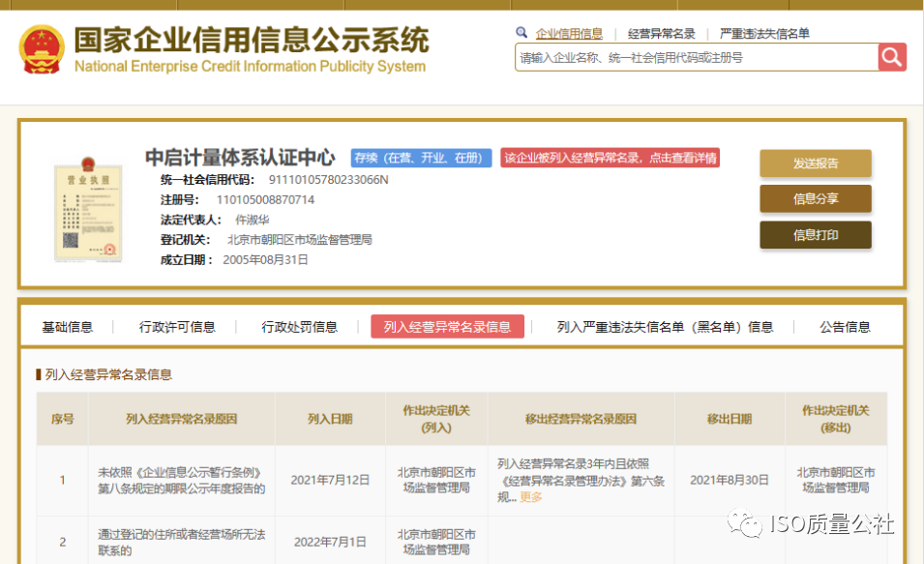Switch to the 基础信息 tab
The height and width of the screenshot is (564, 924).
click(68, 326)
